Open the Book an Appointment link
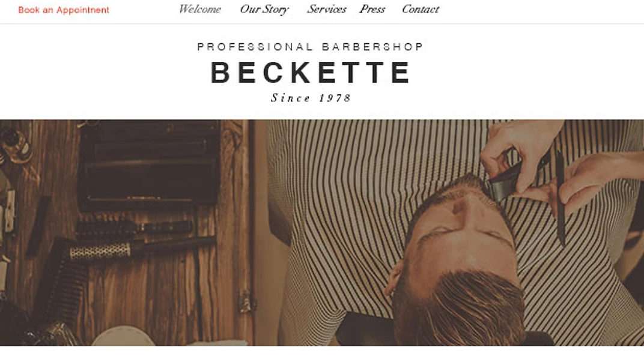The width and height of the screenshot is (644, 362). pyautogui.click(x=64, y=10)
